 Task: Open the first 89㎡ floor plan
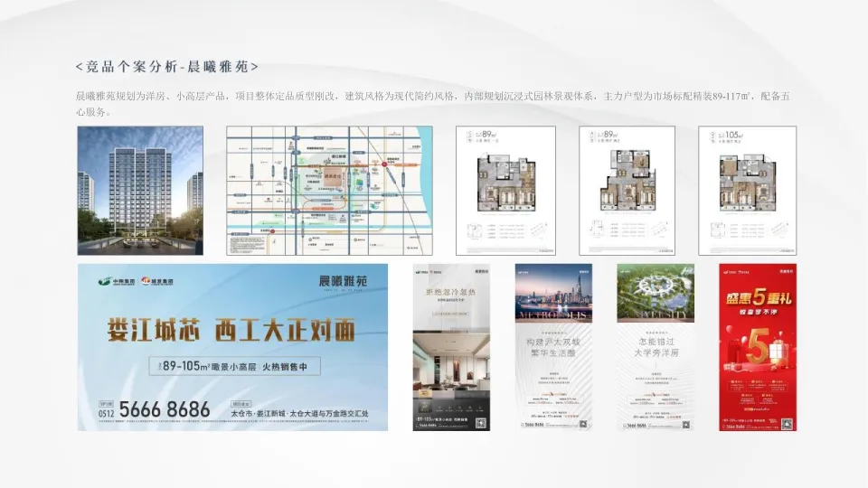click(x=505, y=191)
